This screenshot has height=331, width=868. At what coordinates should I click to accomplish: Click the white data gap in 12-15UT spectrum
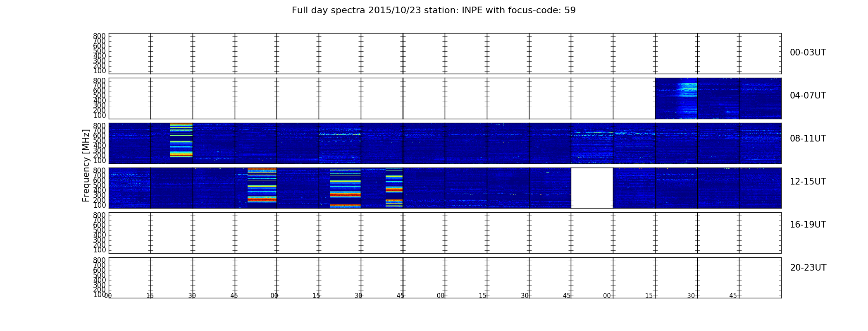pyautogui.click(x=592, y=188)
